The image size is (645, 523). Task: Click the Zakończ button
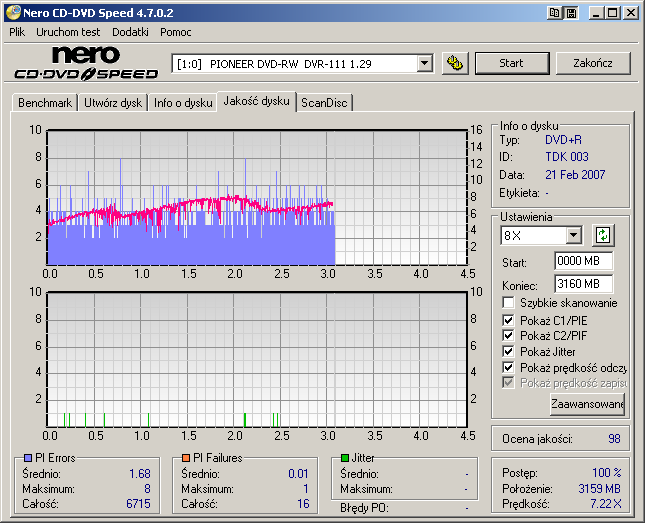click(593, 63)
